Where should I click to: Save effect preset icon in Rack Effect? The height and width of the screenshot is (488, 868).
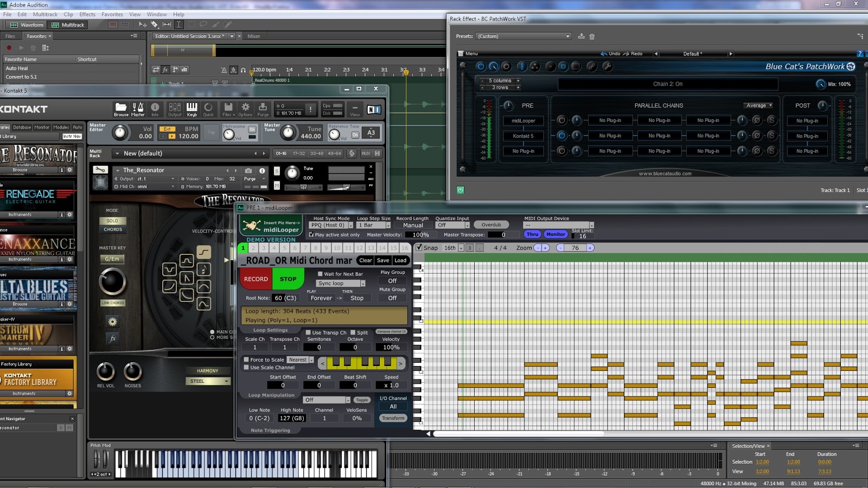coord(581,36)
